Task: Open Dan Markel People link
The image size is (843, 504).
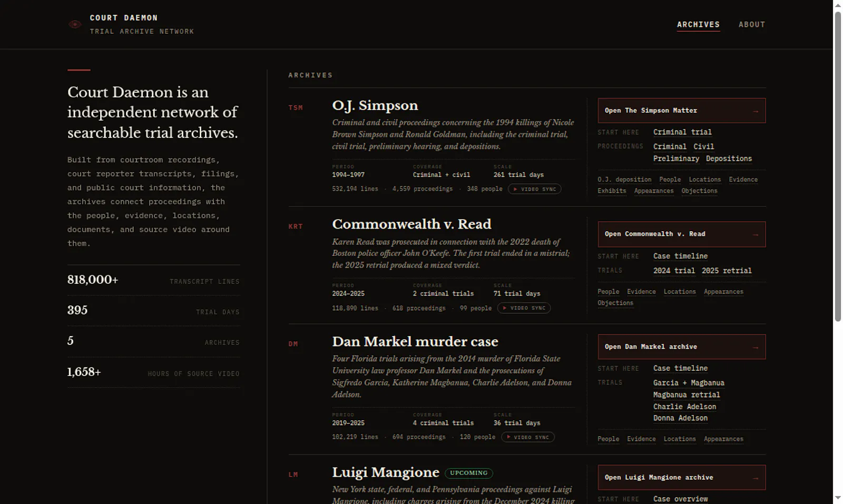Action: point(608,439)
